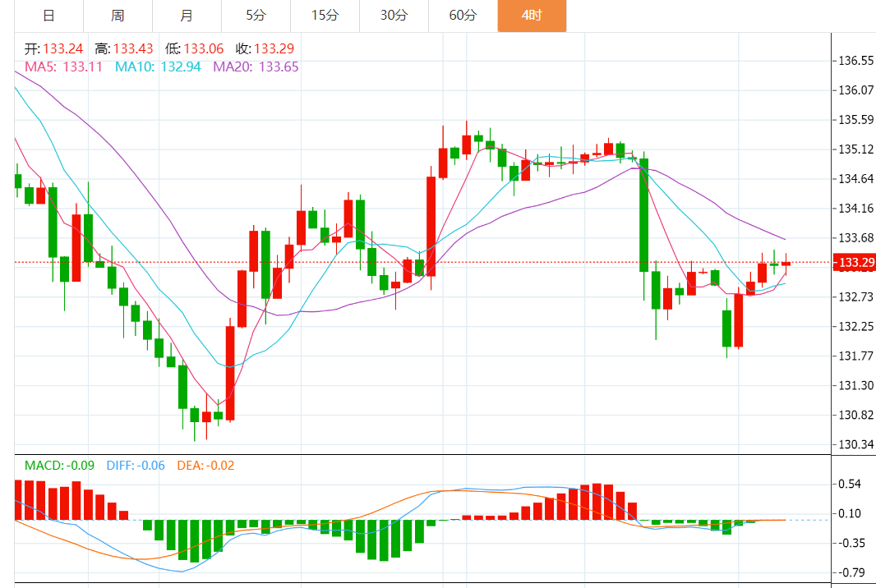876x588 pixels.
Task: Click the 136.55 price axis label
Action: [x=856, y=61]
